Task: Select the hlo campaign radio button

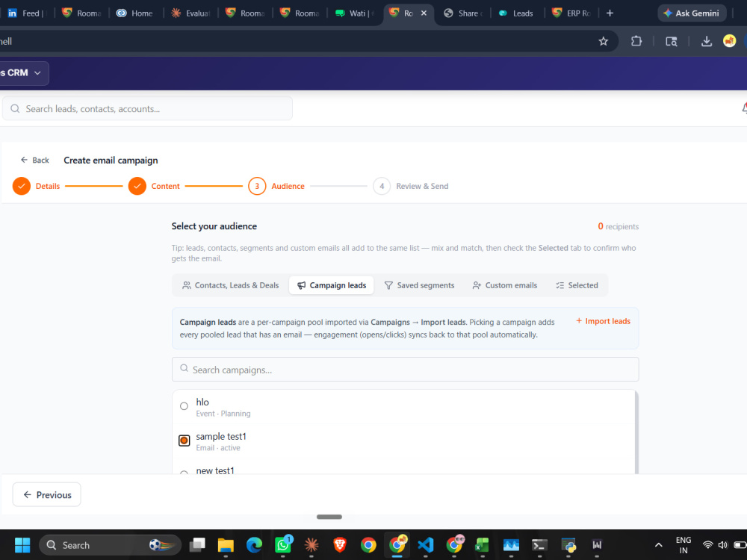Action: [x=184, y=406]
